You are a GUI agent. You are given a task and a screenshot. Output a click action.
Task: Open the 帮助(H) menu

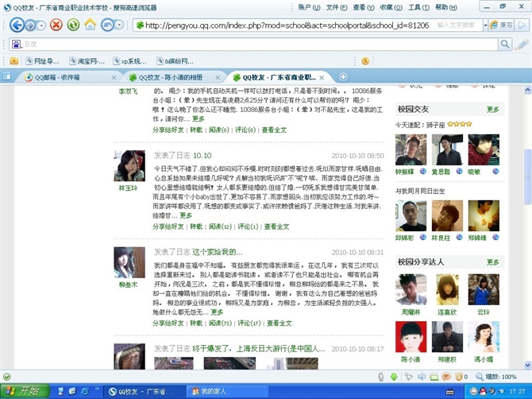click(445, 7)
